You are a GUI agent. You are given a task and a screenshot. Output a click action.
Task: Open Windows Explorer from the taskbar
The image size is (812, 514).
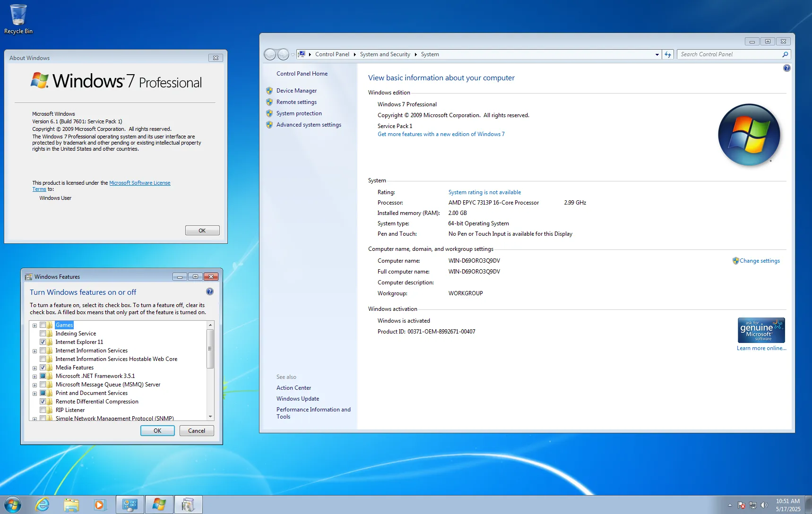point(71,505)
